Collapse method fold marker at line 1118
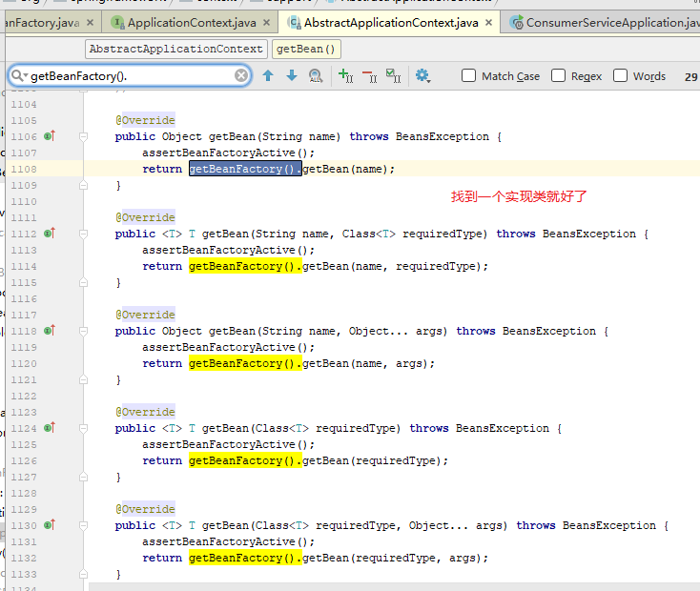The width and height of the screenshot is (700, 591). (84, 331)
